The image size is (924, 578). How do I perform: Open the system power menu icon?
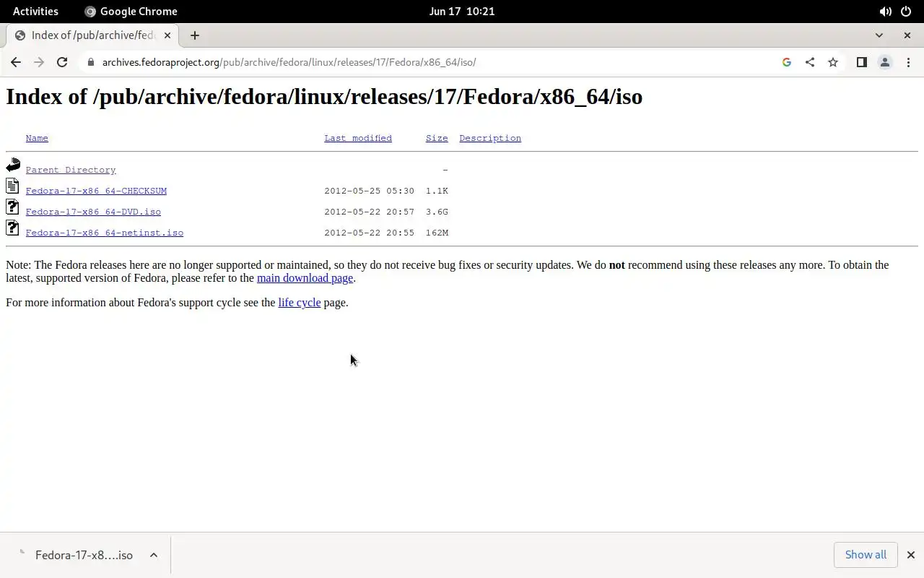(906, 12)
